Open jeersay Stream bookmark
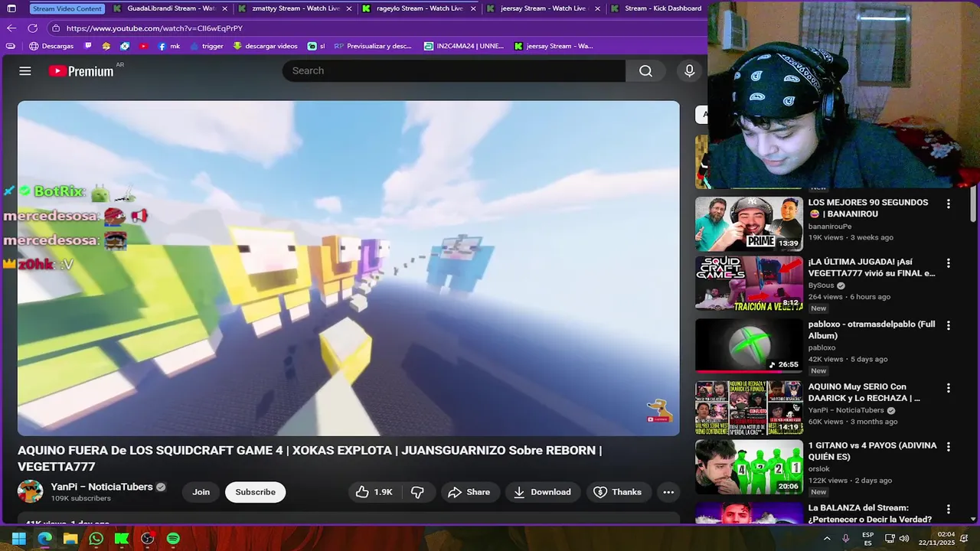 [x=553, y=46]
